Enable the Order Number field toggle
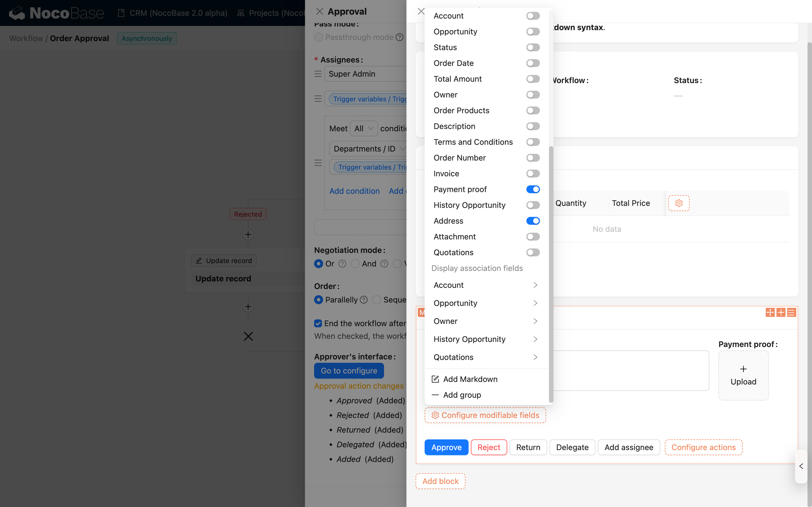The width and height of the screenshot is (812, 507). [x=533, y=158]
